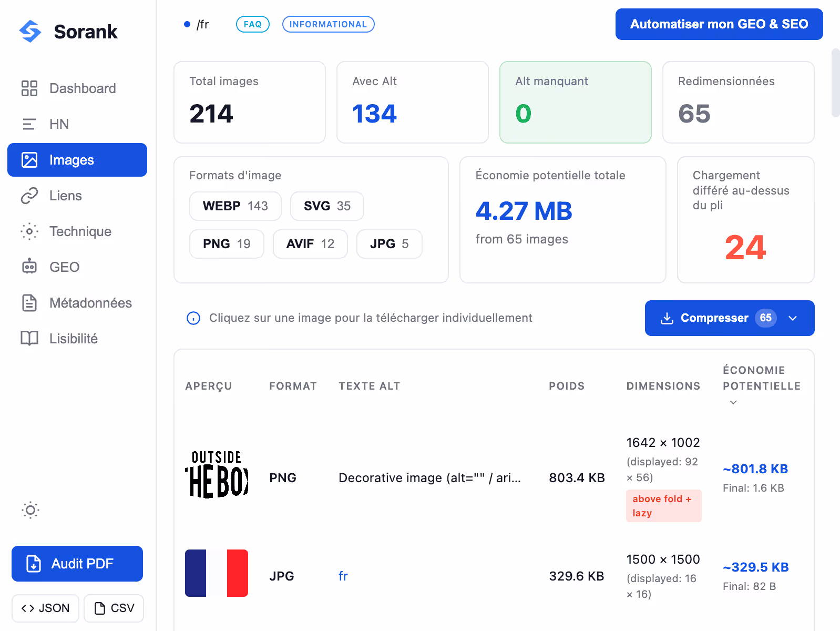Select the PNG 19 format chip
The width and height of the screenshot is (840, 631).
click(x=227, y=244)
